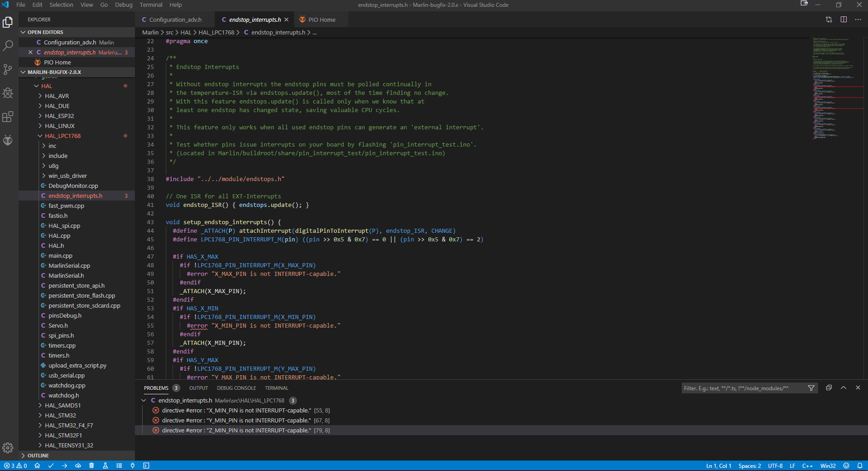Open the Extensions view in activity bar

tap(8, 117)
